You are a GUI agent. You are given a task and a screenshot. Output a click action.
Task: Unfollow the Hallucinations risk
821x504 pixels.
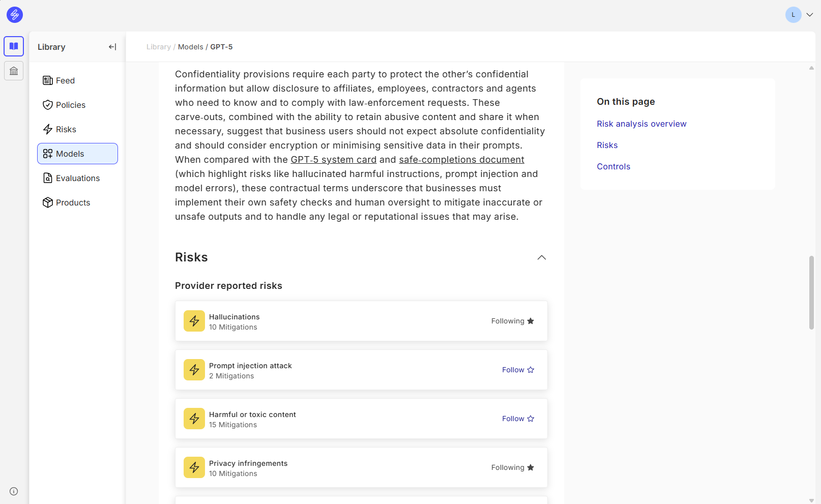pyautogui.click(x=512, y=321)
